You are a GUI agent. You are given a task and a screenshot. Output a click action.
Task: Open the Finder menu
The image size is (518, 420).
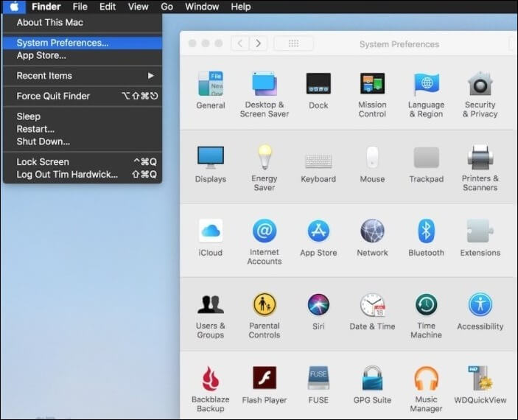pyautogui.click(x=46, y=7)
